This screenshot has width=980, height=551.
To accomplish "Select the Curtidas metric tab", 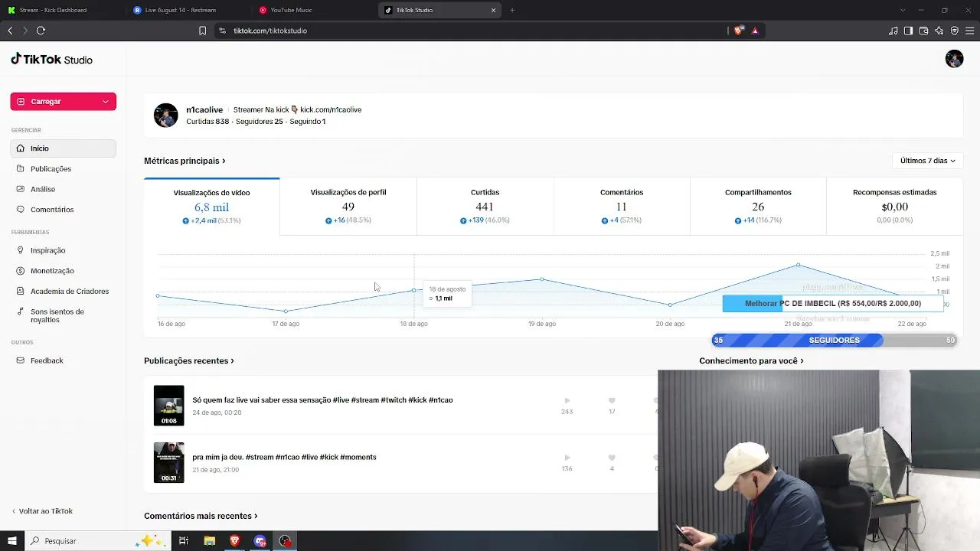I will 485,207.
